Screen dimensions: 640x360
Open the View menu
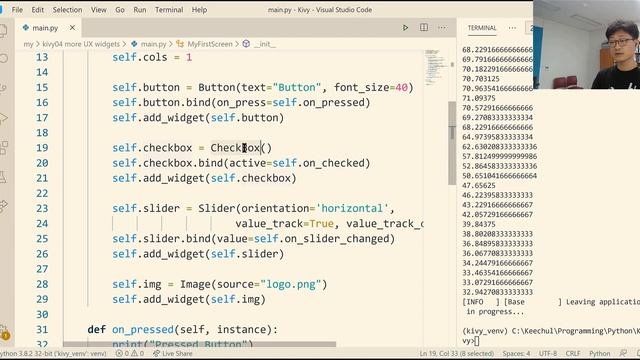98,10
